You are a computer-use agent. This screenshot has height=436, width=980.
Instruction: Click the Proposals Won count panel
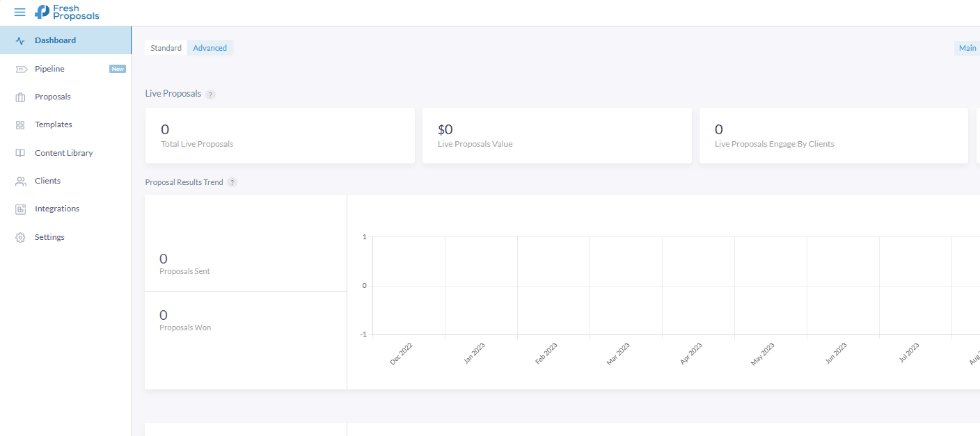tap(246, 321)
